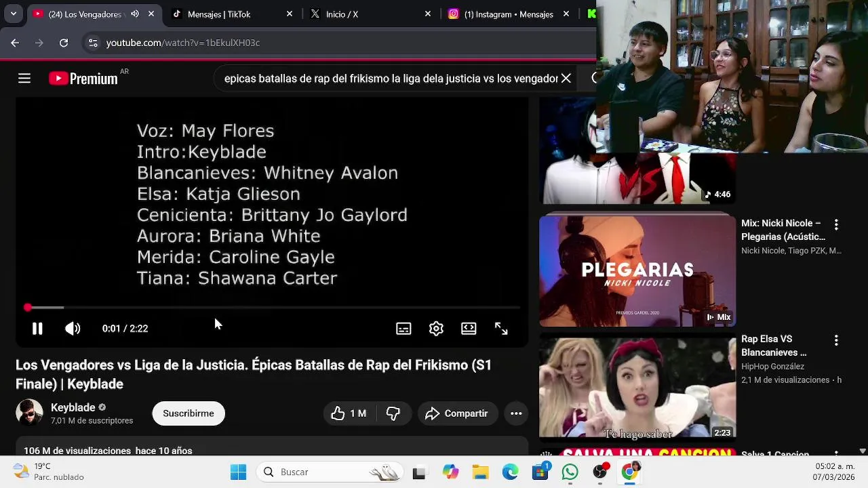This screenshot has height=488, width=868.
Task: Open the Keyblade channel avatar
Action: point(29,413)
